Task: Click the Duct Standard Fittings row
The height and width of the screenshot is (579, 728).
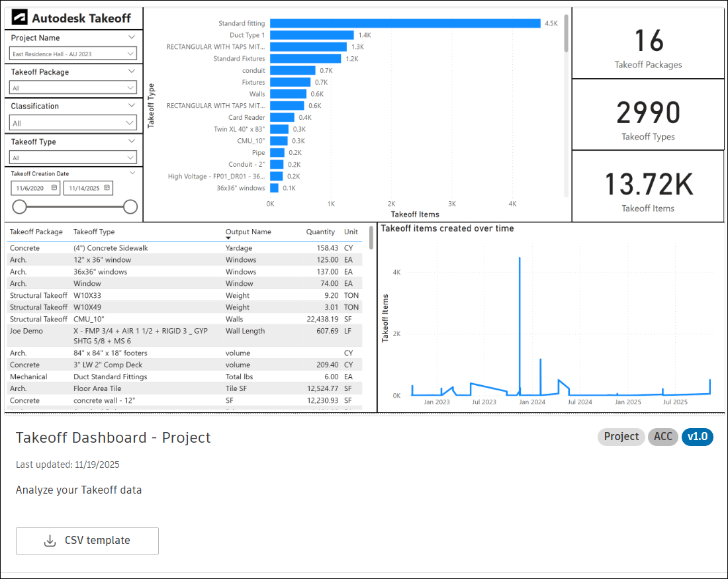Action: click(185, 377)
